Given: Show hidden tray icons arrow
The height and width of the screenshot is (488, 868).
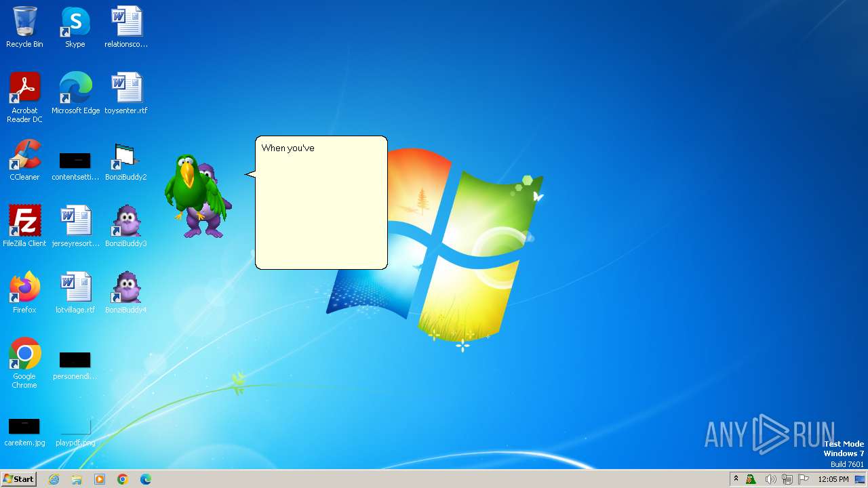Looking at the screenshot, I should click(736, 479).
